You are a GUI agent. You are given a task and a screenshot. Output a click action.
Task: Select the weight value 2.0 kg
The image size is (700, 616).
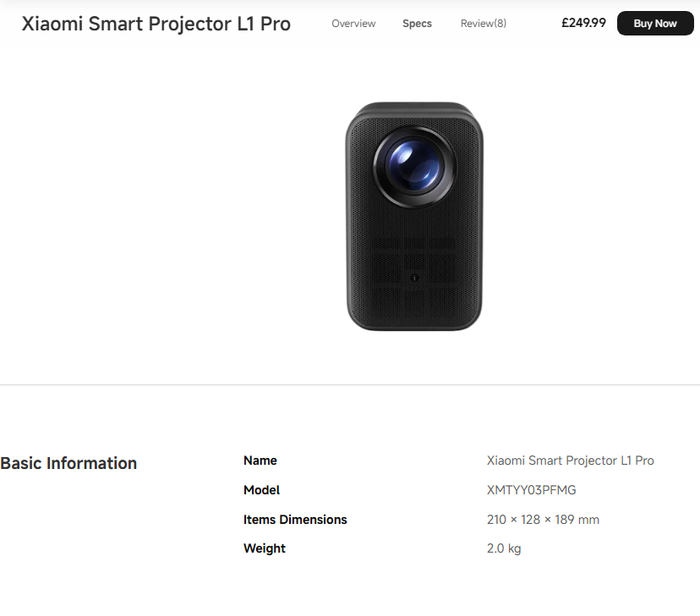pyautogui.click(x=504, y=548)
